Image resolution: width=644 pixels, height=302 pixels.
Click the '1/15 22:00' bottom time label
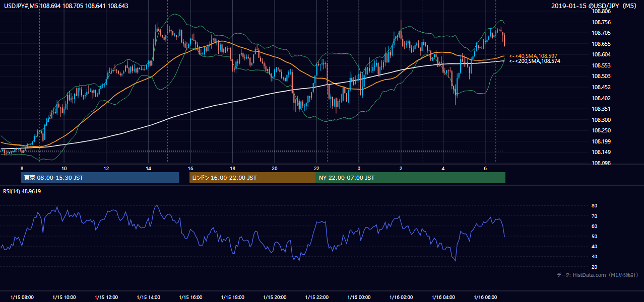point(317,297)
